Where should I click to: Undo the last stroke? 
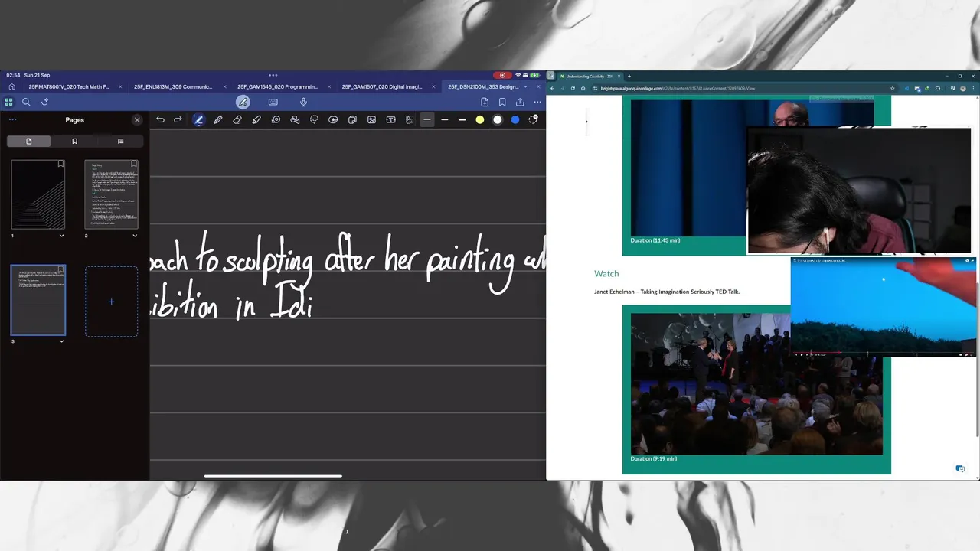(160, 119)
